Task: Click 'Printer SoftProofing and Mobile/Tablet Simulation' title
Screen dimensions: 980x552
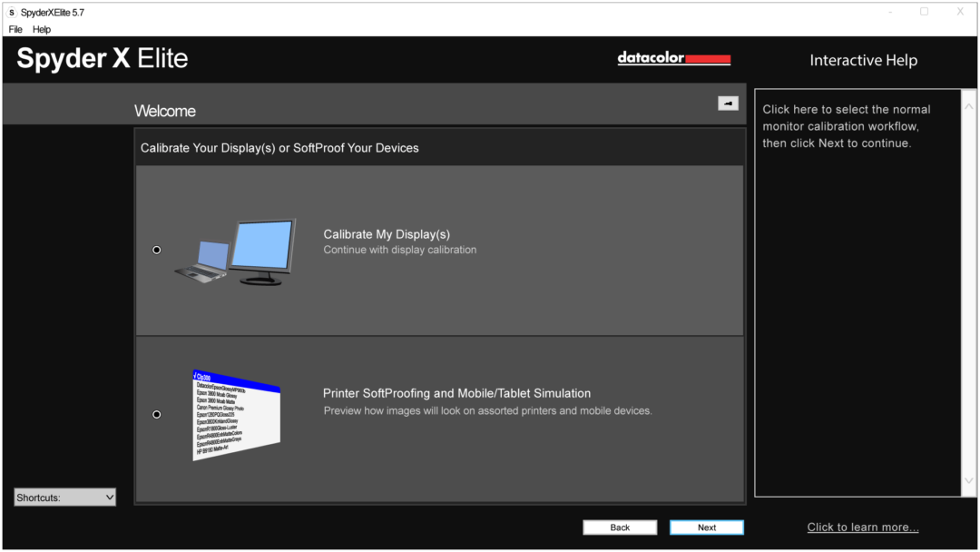Action: [x=456, y=393]
